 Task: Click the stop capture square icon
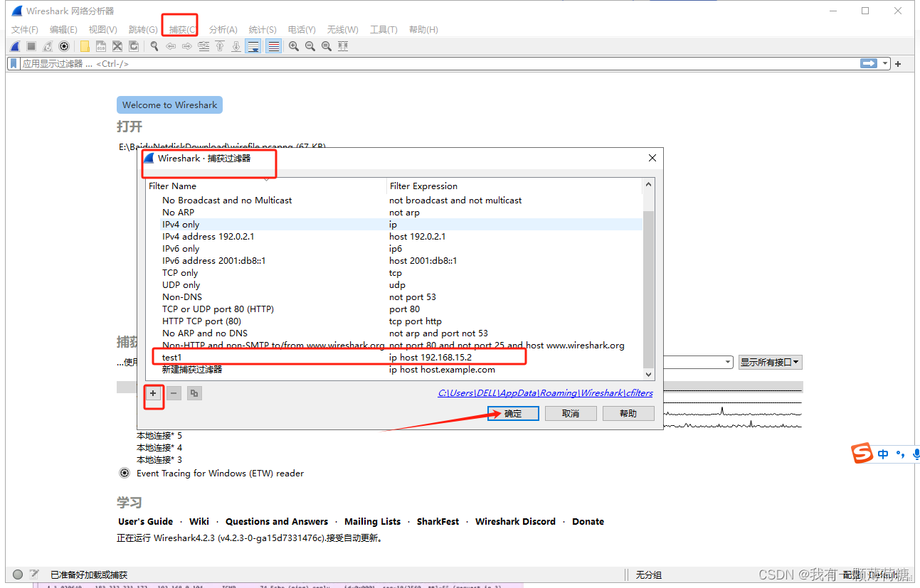(x=31, y=46)
